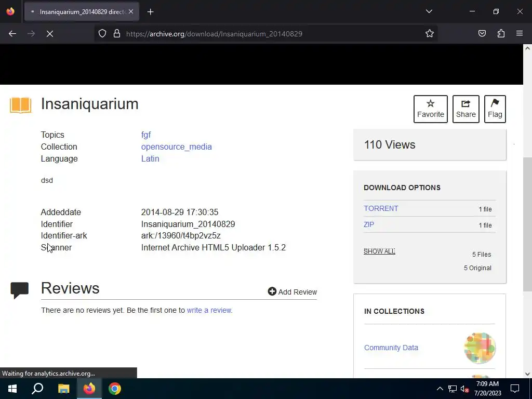Open File Explorer from the taskbar
This screenshot has height=399, width=532.
(63, 389)
